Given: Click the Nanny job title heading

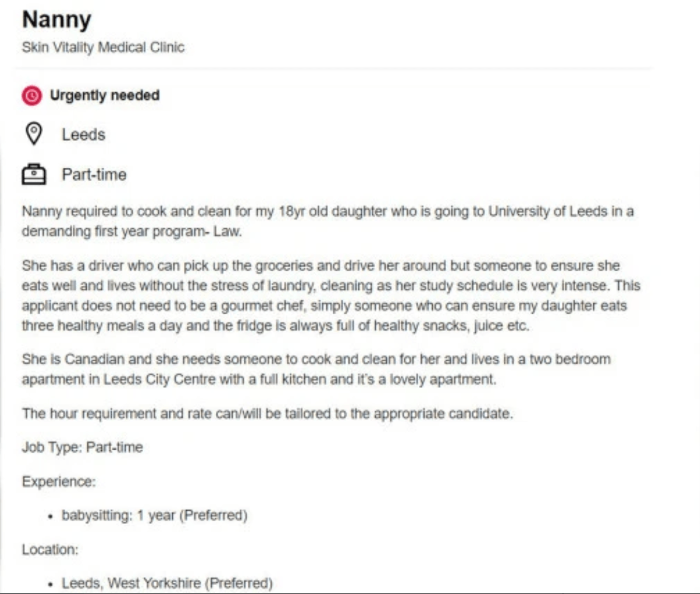Looking at the screenshot, I should point(56,20).
